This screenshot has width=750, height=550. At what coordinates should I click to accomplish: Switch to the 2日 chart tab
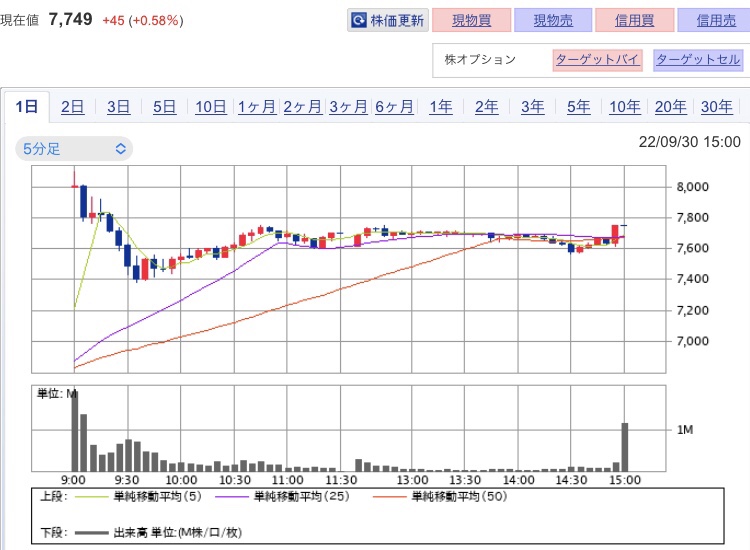pyautogui.click(x=73, y=106)
